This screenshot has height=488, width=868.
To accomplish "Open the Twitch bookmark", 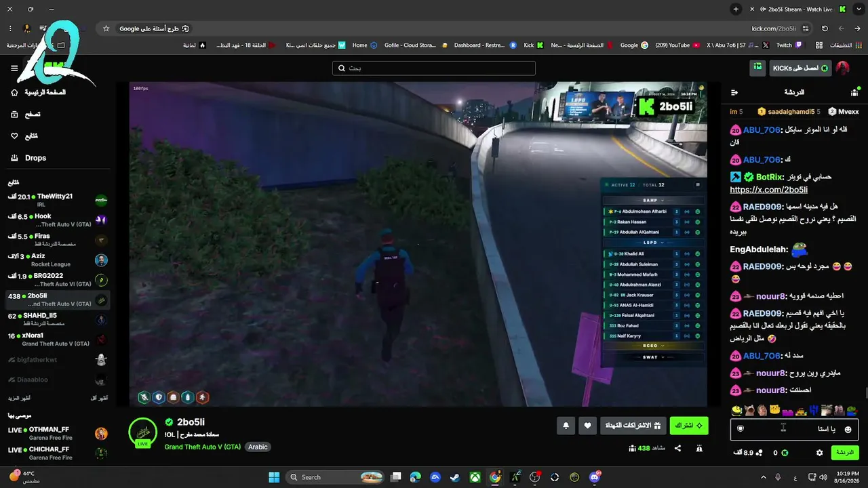I will point(789,45).
